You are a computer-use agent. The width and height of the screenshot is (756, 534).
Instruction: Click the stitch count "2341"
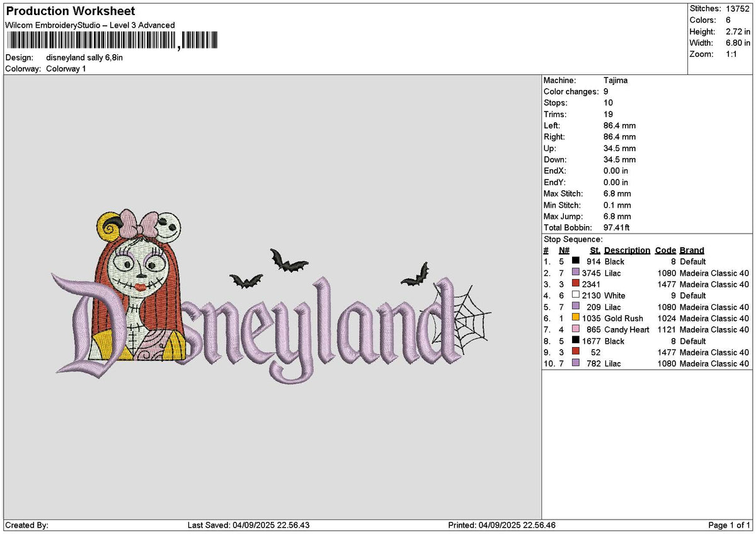tap(592, 284)
